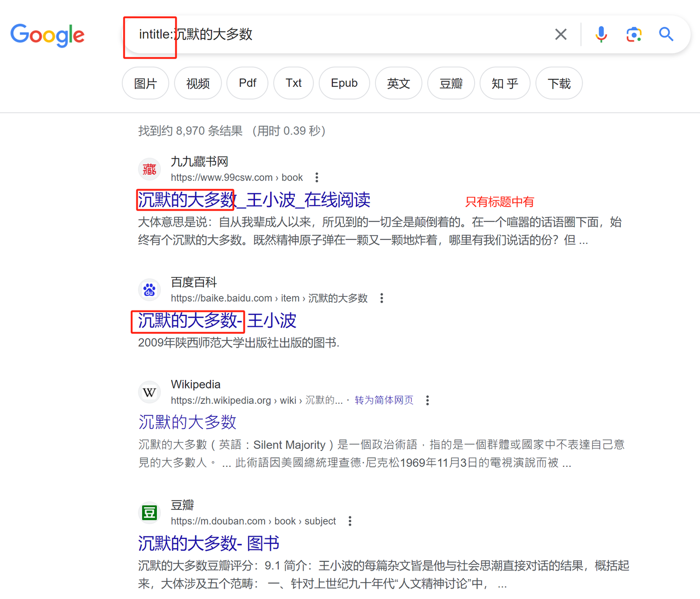Open more options for m.douban.com result

coord(350,521)
